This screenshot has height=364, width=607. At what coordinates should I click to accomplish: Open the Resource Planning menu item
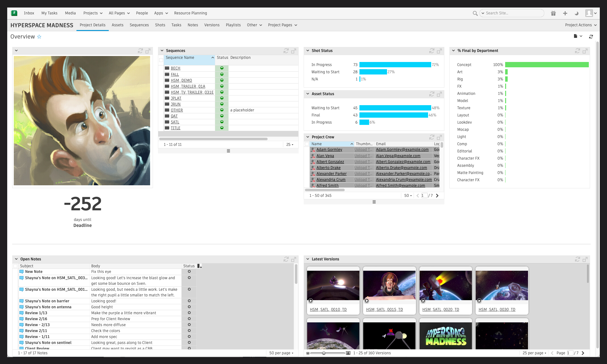190,13
